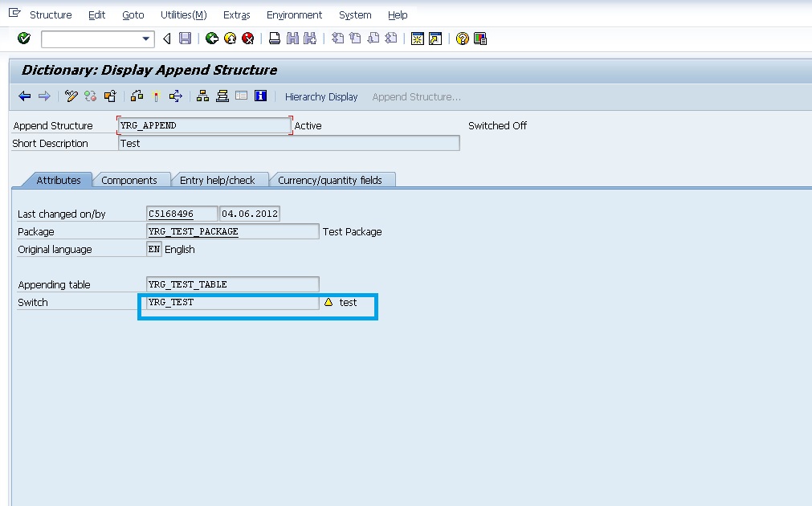Viewport: 812px width, 506px height.
Task: Click the menu-bar window icon
Action: [x=14, y=12]
